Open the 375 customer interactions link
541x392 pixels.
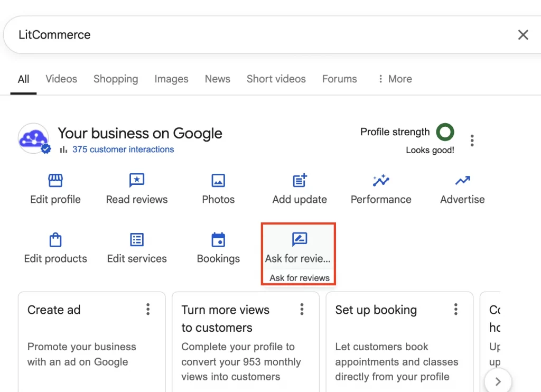point(123,150)
